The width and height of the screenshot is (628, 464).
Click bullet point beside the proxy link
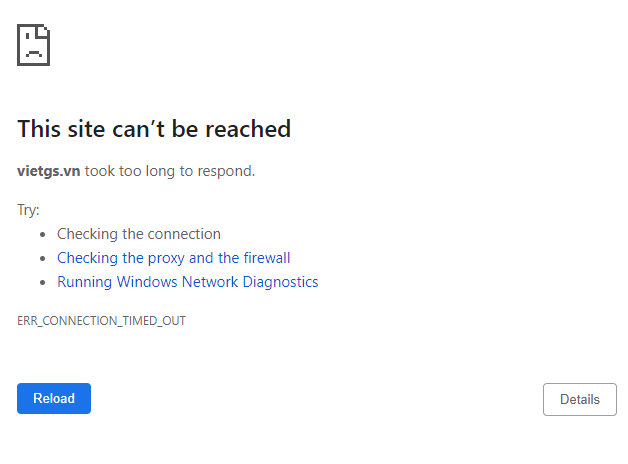pyautogui.click(x=43, y=259)
